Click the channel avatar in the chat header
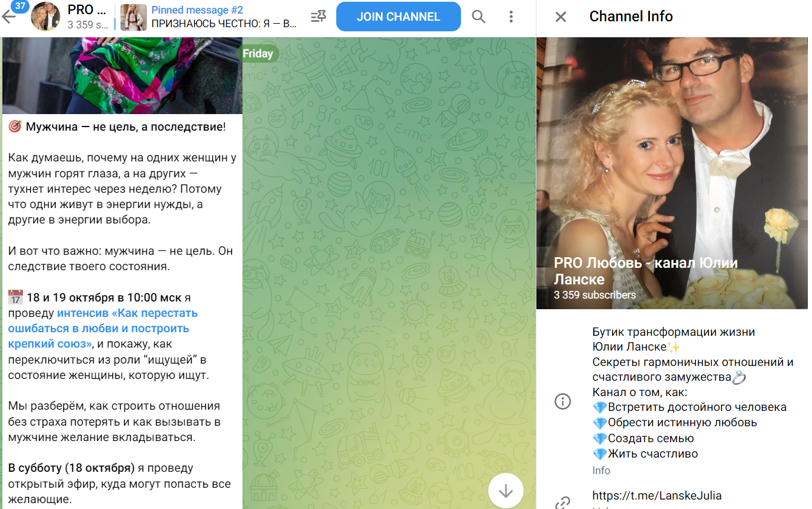812x509 pixels. tap(44, 17)
